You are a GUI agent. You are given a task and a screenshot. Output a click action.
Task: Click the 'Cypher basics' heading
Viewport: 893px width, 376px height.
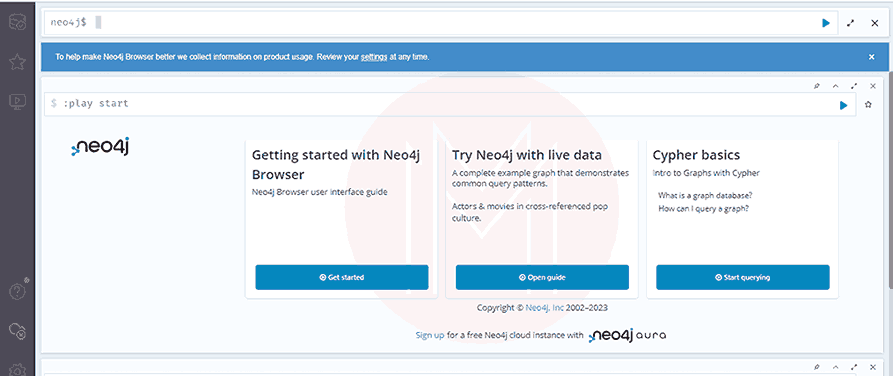click(x=696, y=155)
